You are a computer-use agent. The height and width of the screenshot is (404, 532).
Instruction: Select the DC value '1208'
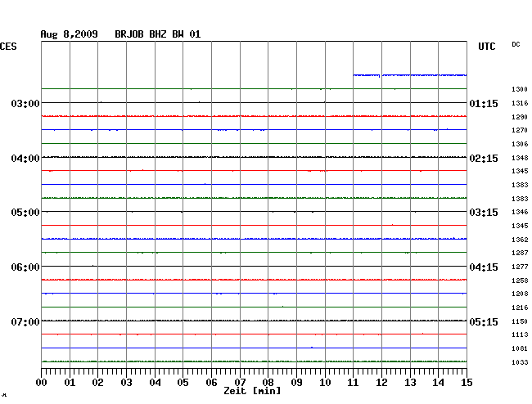pos(520,294)
